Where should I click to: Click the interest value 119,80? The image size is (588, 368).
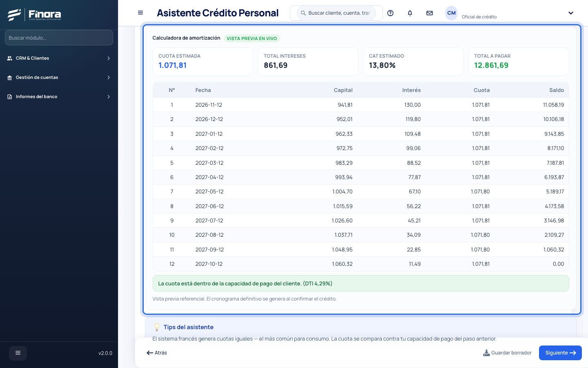point(413,119)
